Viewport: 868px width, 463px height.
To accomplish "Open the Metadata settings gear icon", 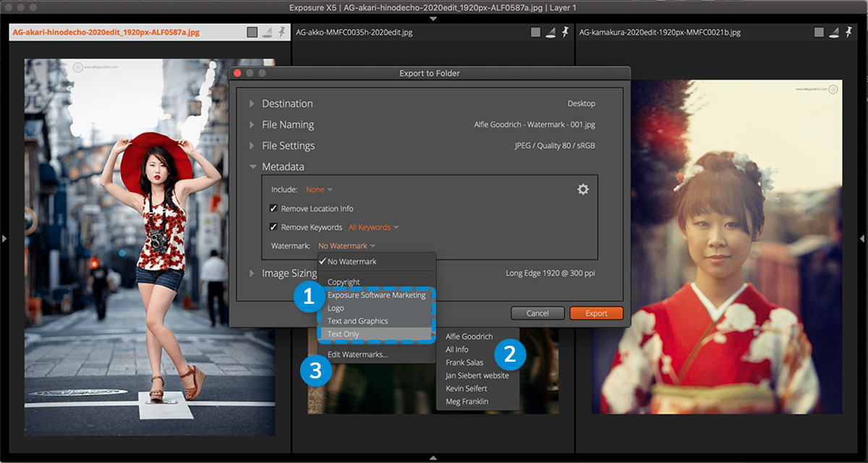I will [582, 189].
